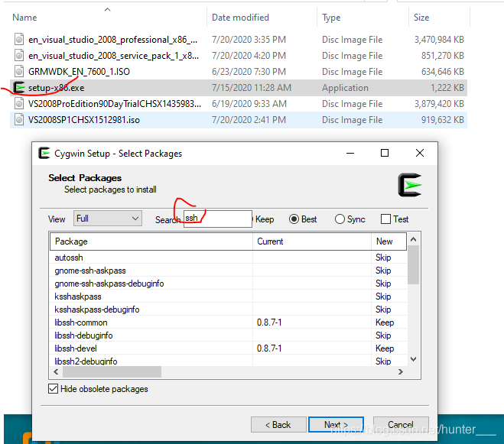504x444 pixels.
Task: Click Skip action for gnome-ssh-askpass-debuginfo
Action: coord(383,284)
